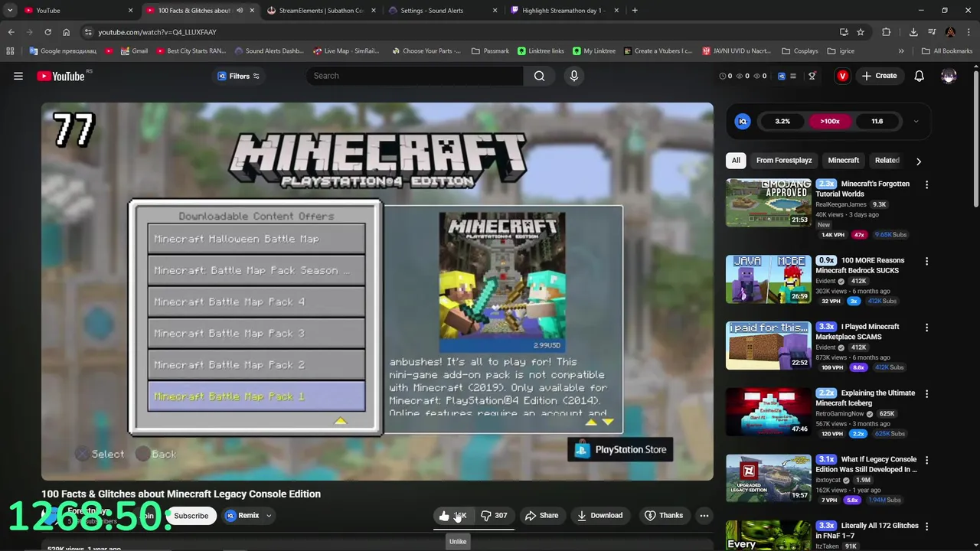Open the browser extensions puzzle icon

pos(887,32)
